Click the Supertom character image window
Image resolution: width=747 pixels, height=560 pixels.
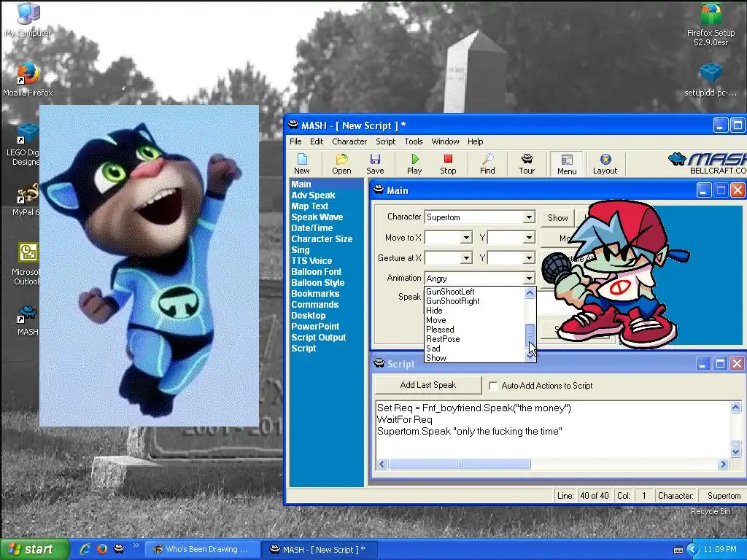point(149,265)
